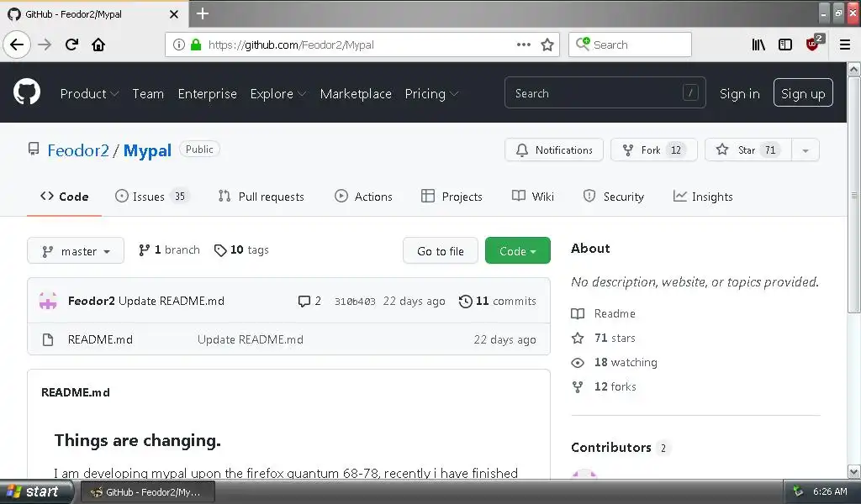Image resolution: width=861 pixels, height=504 pixels.
Task: Open the browser Library icon
Action: [758, 45]
